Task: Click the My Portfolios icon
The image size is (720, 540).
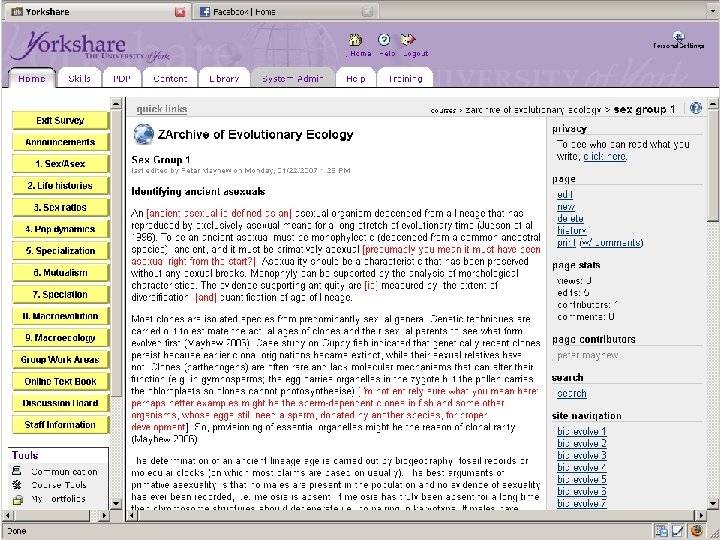Action: (17, 499)
